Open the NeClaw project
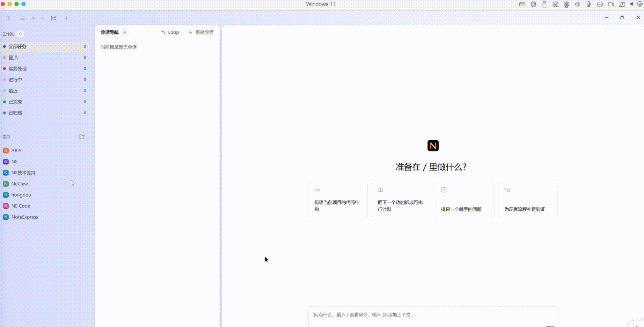 pos(45,184)
